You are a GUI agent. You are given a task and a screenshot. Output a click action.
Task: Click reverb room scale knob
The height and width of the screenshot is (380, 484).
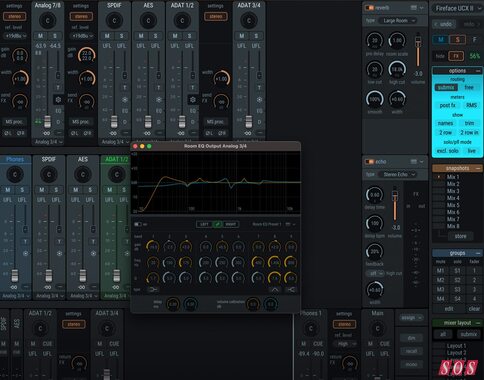click(397, 40)
